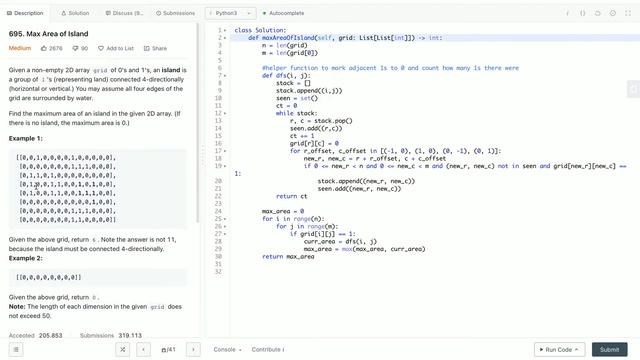Viewport: 640px width, 360px height.
Task: Click 'curr_area = dfs(i, j)' line
Action: pyautogui.click(x=340, y=241)
